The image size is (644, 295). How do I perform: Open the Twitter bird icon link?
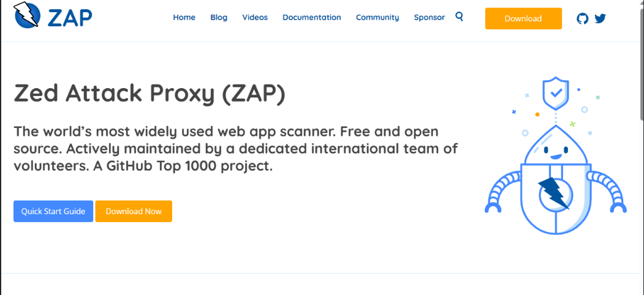(600, 18)
